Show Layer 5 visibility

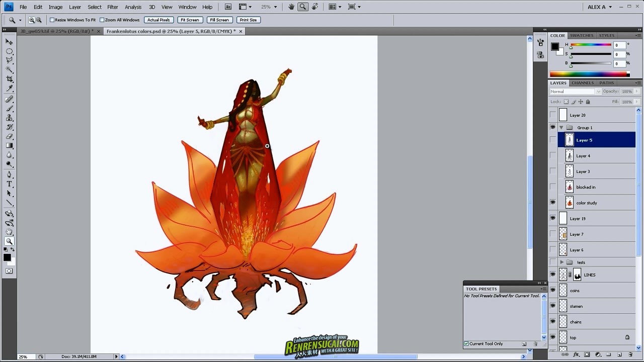tap(553, 140)
